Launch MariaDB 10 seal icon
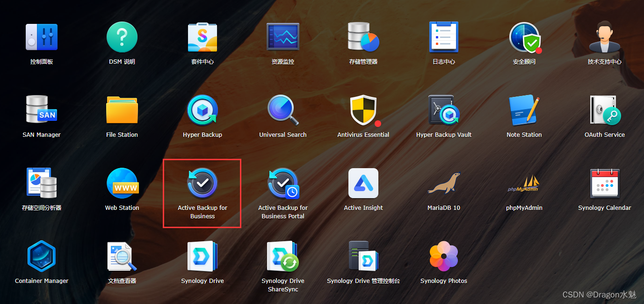This screenshot has width=644, height=304. (444, 183)
